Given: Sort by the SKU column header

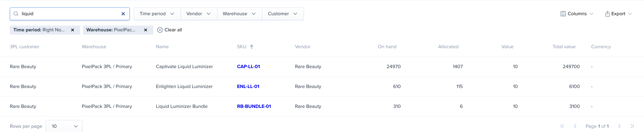Looking at the screenshot, I should coord(241,47).
